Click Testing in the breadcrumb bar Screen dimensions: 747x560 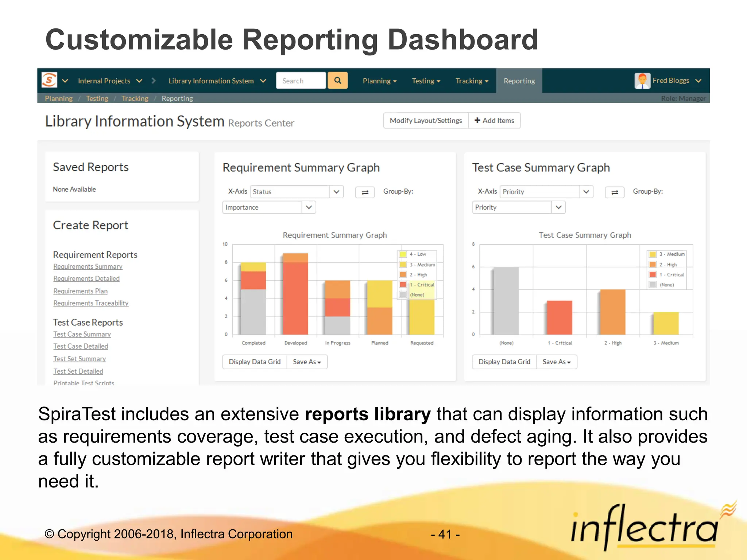point(97,98)
